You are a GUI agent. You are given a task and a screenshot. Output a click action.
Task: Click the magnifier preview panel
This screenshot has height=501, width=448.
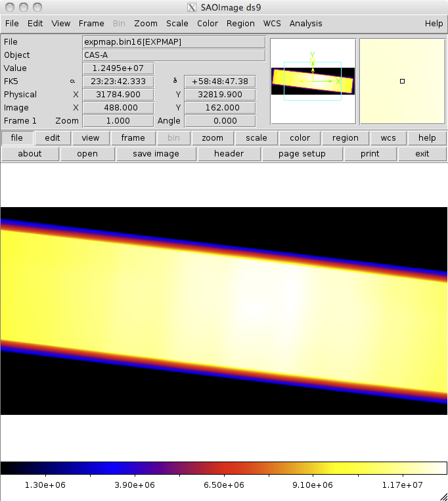tap(402, 82)
